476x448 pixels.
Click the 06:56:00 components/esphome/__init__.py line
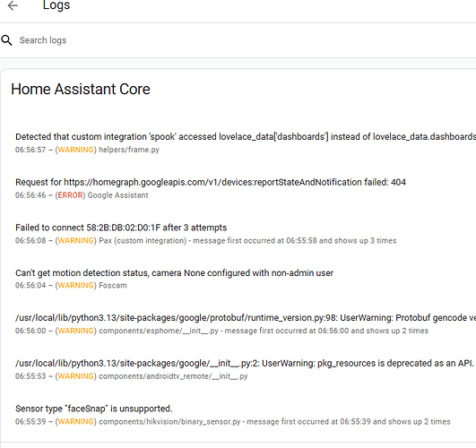[x=221, y=331]
